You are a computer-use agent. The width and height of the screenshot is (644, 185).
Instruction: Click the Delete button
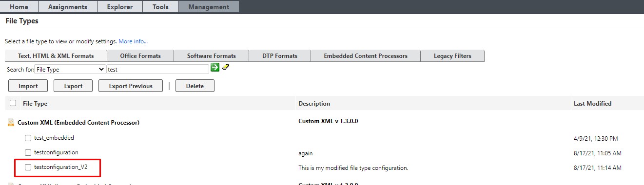[195, 86]
